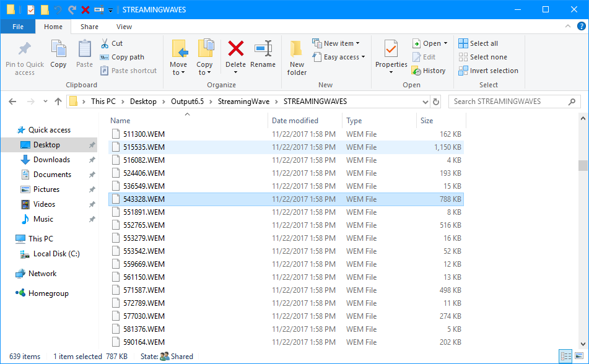Click the Copy path command
The image size is (589, 364).
point(122,57)
